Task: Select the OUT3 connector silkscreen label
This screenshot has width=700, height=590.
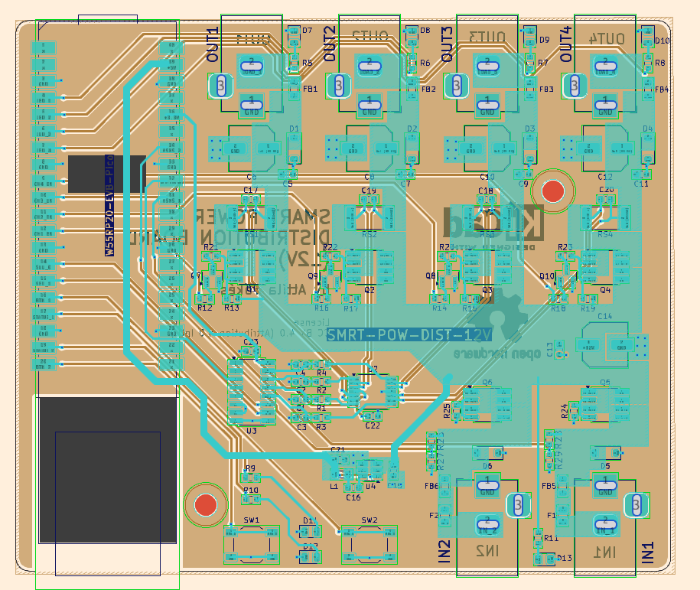Action: click(x=447, y=44)
